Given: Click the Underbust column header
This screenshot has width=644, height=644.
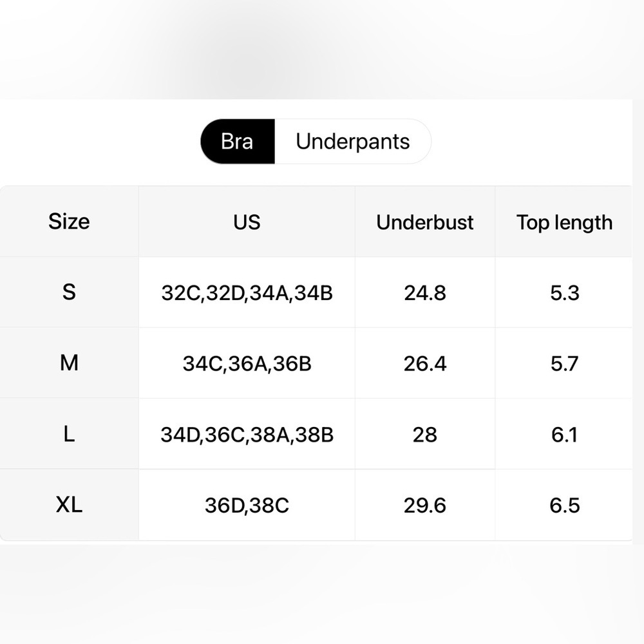Looking at the screenshot, I should (425, 222).
